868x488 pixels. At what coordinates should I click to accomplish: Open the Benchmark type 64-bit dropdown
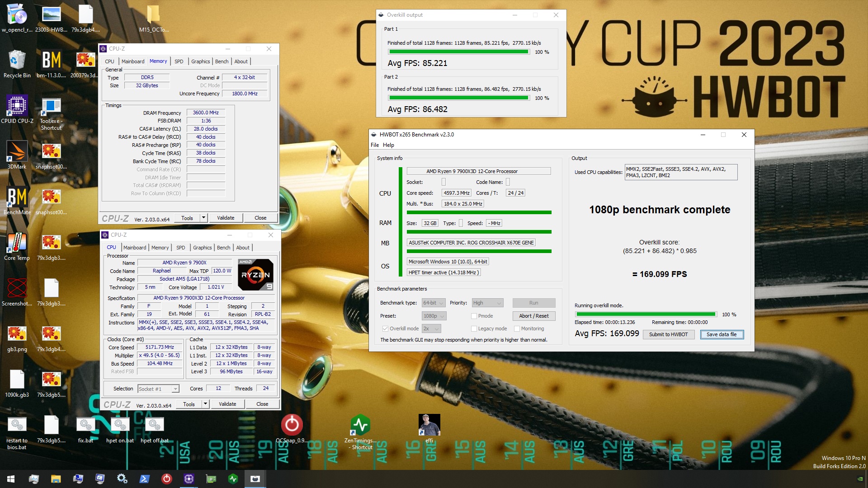[434, 303]
